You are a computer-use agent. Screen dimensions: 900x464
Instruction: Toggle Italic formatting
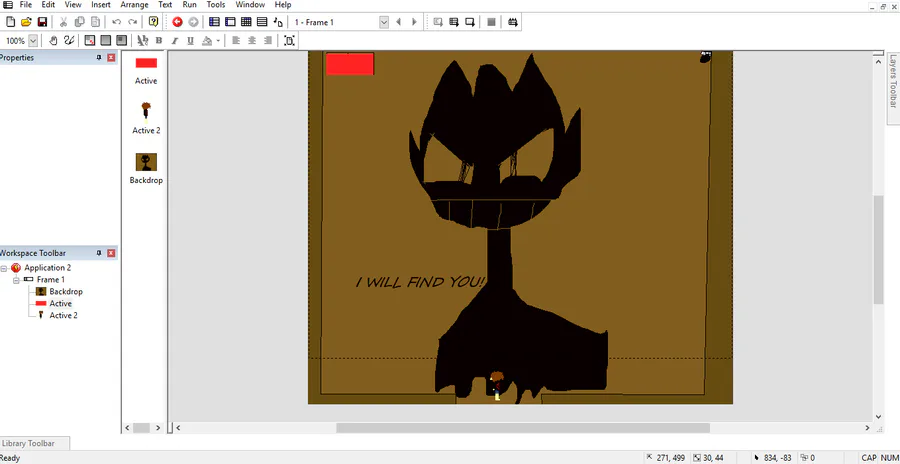[x=174, y=40]
